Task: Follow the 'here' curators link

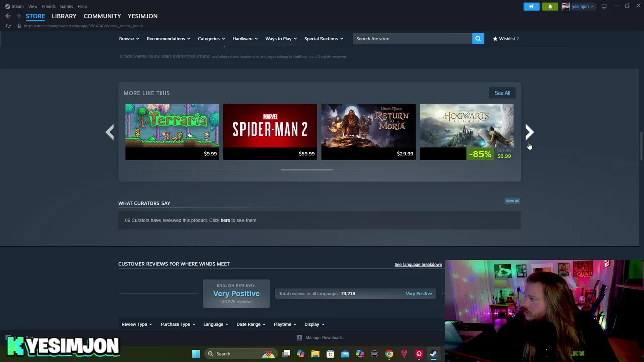Action: [225, 220]
